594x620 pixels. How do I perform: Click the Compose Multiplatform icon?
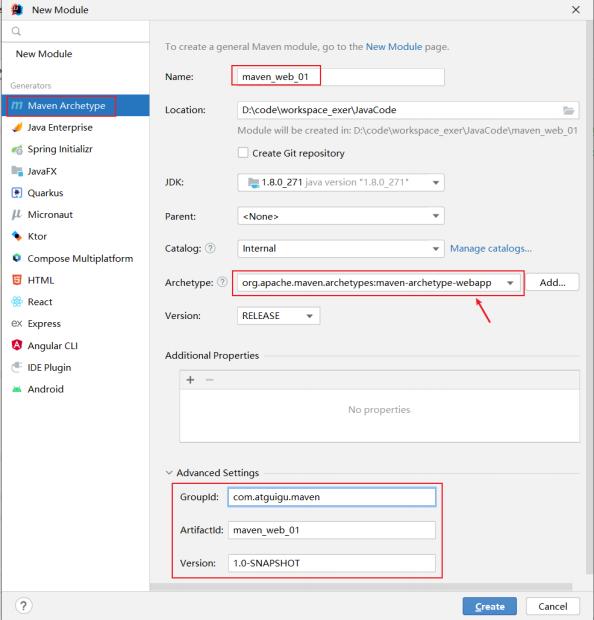click(x=17, y=258)
